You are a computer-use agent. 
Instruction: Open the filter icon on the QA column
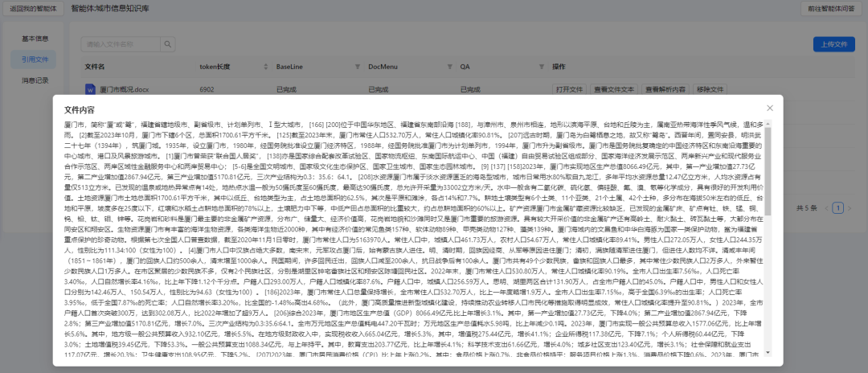coord(542,67)
